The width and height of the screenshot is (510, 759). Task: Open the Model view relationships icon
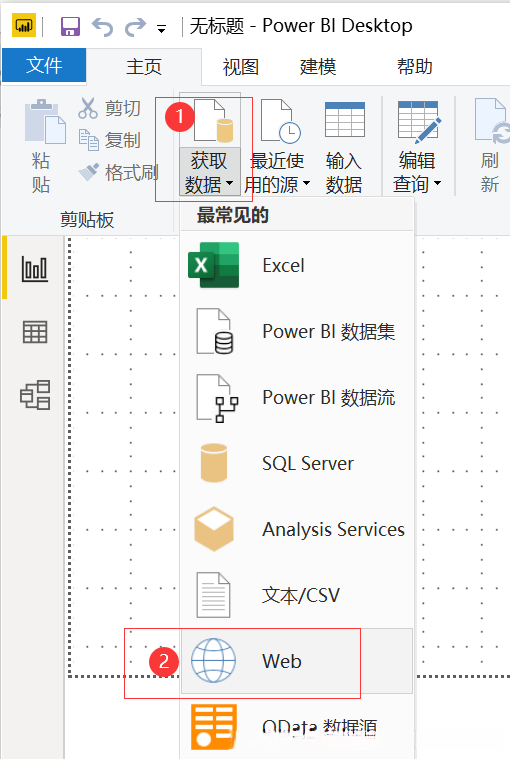pyautogui.click(x=35, y=395)
